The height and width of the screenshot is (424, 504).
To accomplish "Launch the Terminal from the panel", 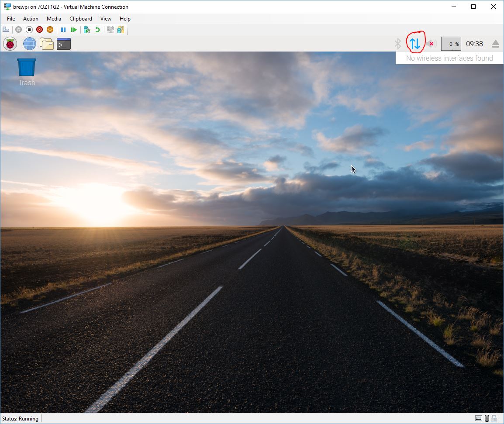I will pyautogui.click(x=64, y=44).
